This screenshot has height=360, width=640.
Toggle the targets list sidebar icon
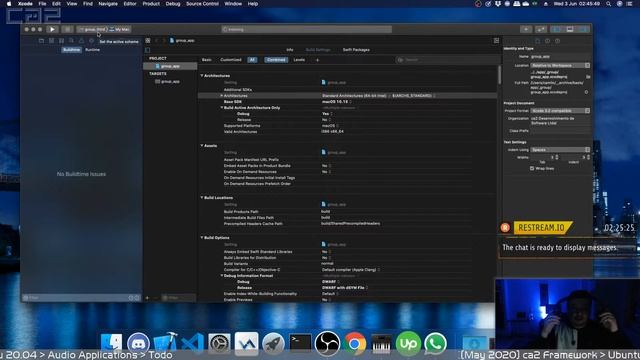(x=147, y=50)
